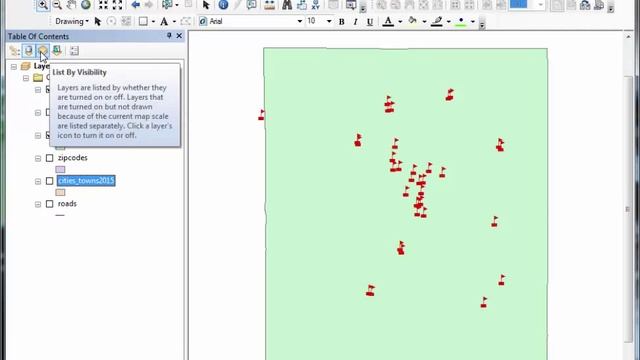Open the HTML Popup tool

point(251,5)
